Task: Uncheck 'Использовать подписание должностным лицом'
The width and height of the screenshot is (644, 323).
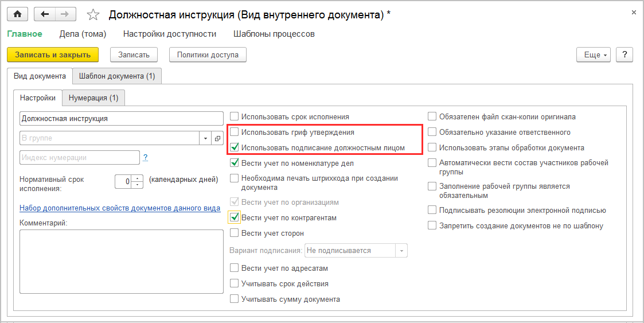Action: 235,147
